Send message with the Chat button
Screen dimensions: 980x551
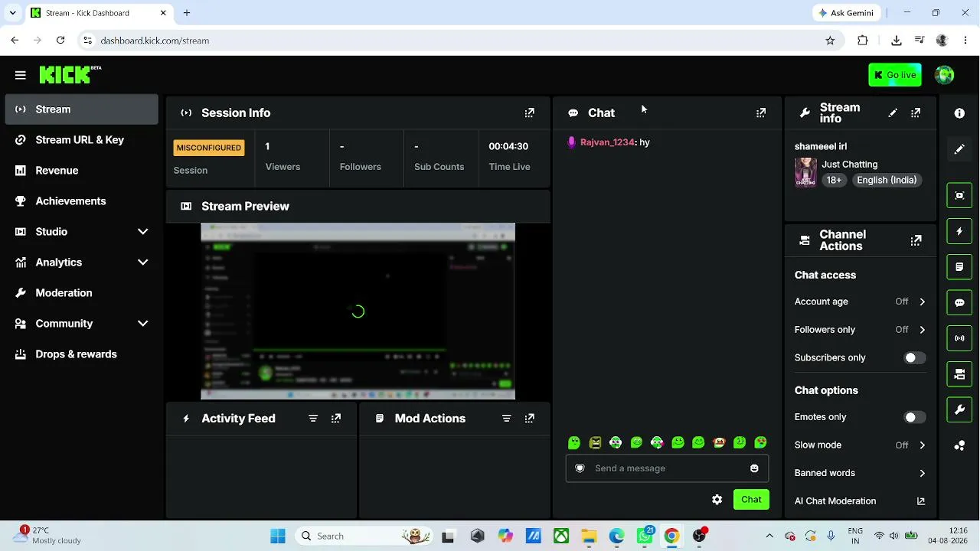(751, 500)
